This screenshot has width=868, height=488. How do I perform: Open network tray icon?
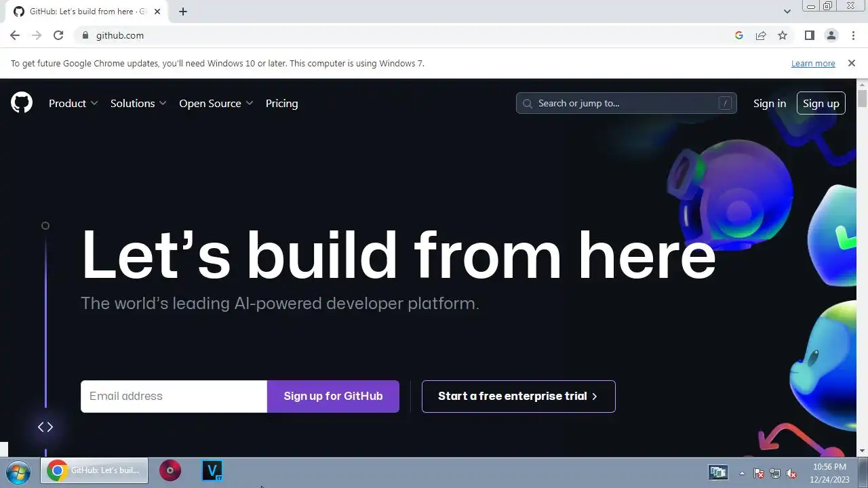(775, 474)
